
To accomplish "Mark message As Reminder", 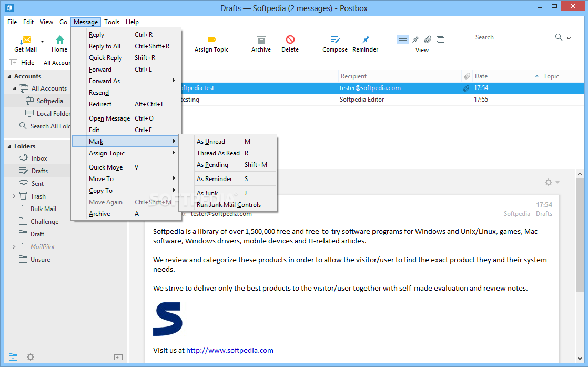I will click(x=228, y=179).
